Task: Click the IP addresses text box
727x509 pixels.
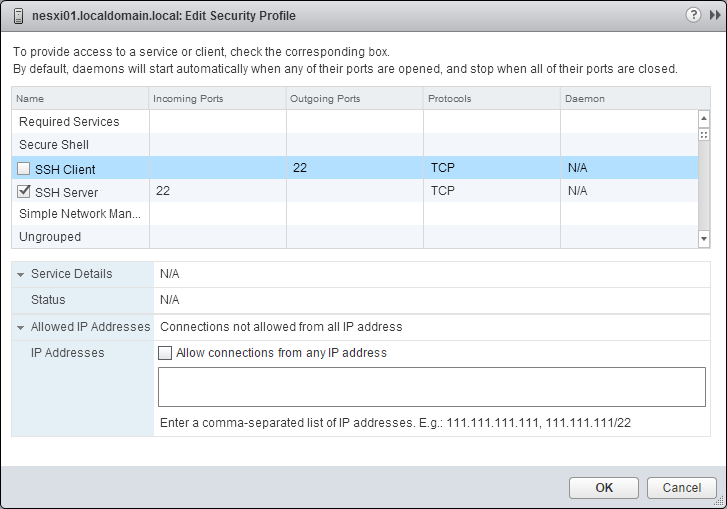Action: (431, 387)
